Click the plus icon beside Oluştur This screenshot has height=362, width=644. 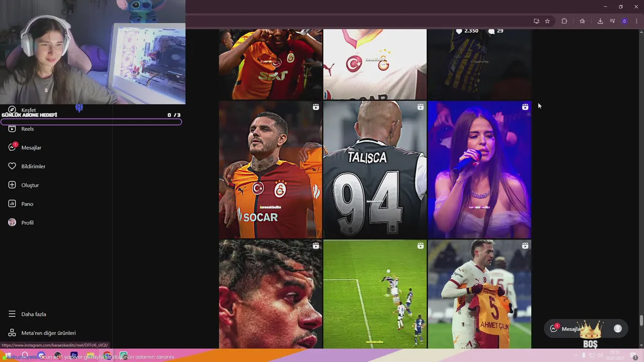[x=12, y=185]
